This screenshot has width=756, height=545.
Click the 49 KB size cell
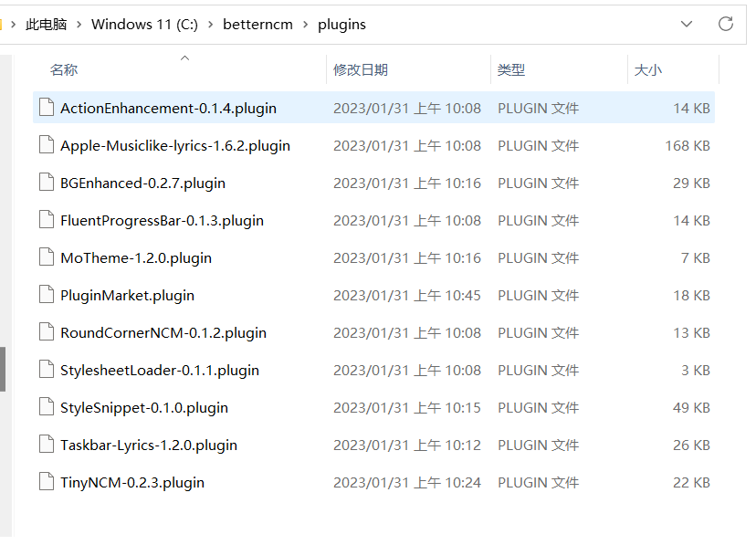coord(691,408)
